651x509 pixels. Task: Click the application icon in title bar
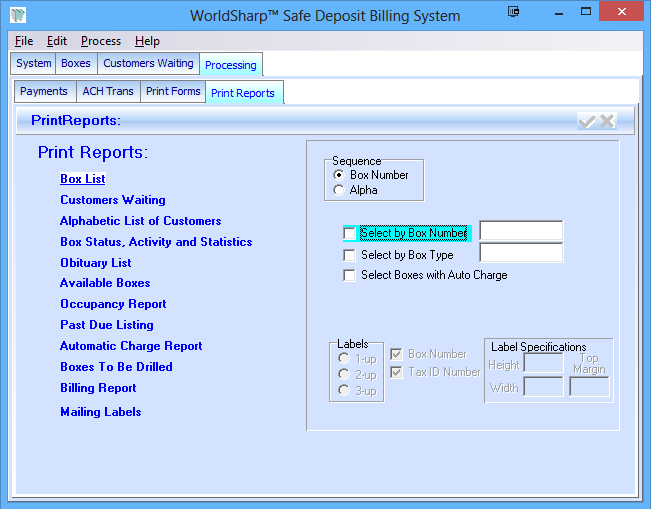click(x=17, y=15)
